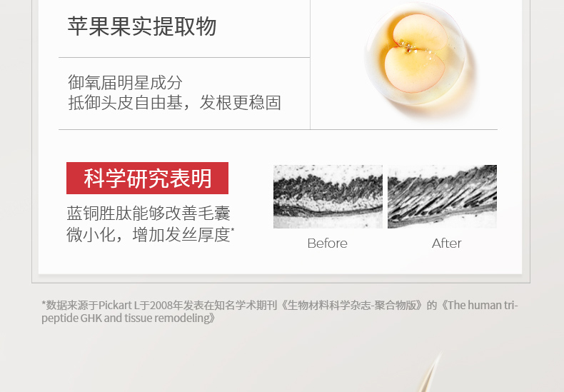
Task: Click the golden hair strand graphic
Action: 430,372
